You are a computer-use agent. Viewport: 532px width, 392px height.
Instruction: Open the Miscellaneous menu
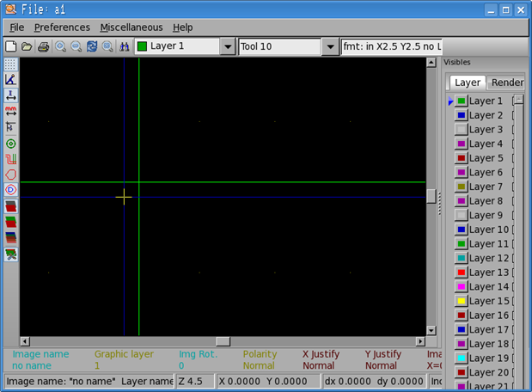coord(131,28)
